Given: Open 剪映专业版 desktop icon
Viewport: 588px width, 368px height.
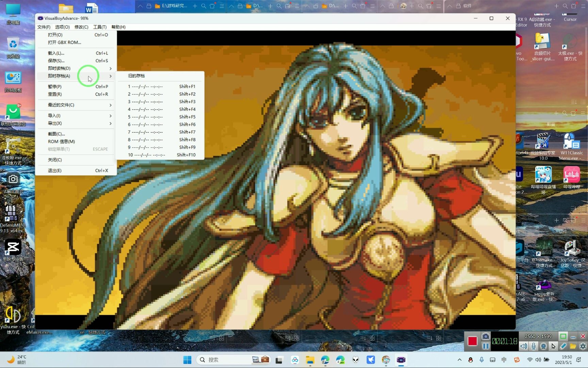Looking at the screenshot, I should click(x=13, y=250).
